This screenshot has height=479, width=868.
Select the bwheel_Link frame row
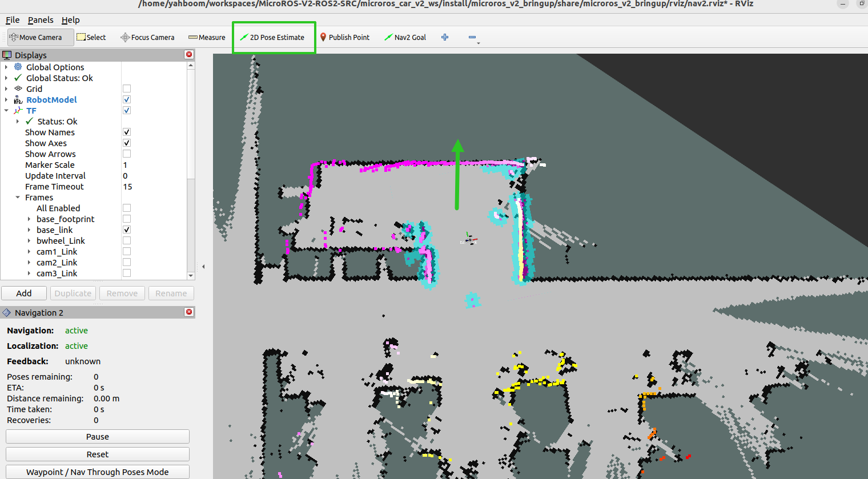click(94, 240)
